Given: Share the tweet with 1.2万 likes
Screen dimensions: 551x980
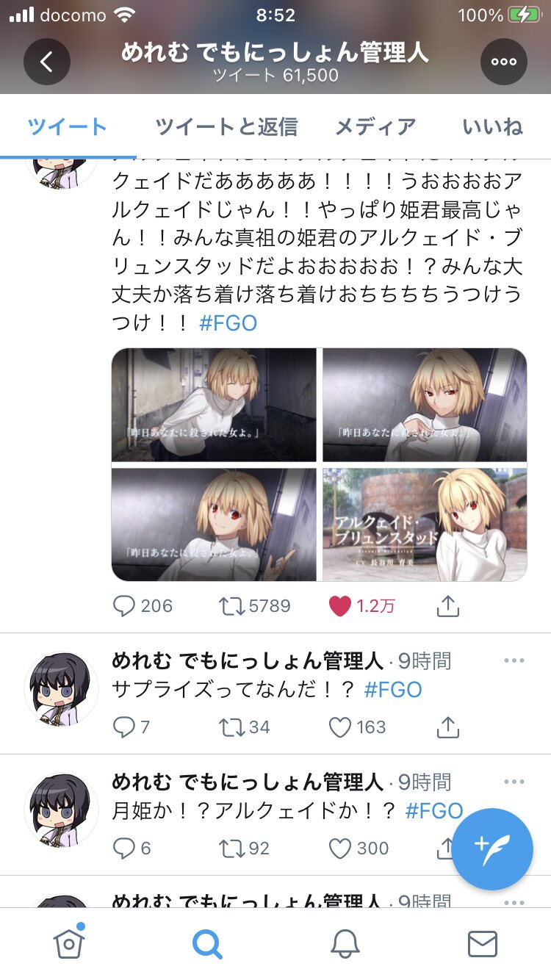Looking at the screenshot, I should point(448,606).
